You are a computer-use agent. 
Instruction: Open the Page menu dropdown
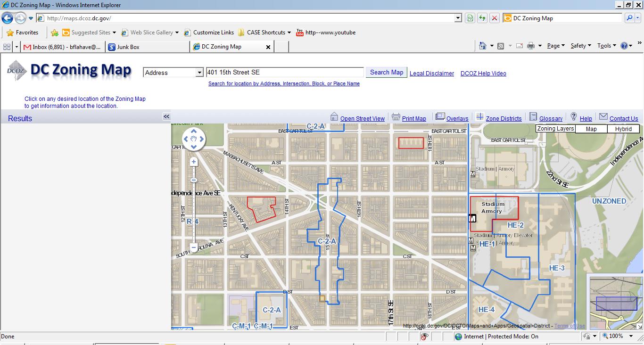tap(556, 46)
